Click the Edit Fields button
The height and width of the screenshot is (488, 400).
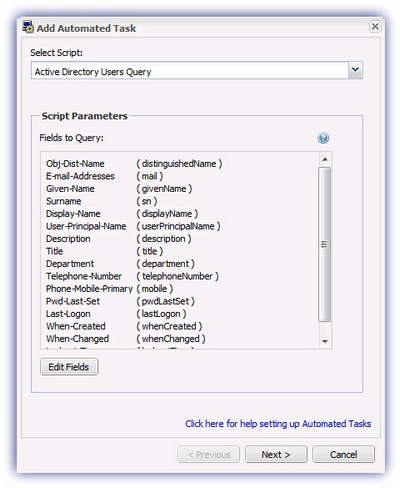[x=69, y=367]
